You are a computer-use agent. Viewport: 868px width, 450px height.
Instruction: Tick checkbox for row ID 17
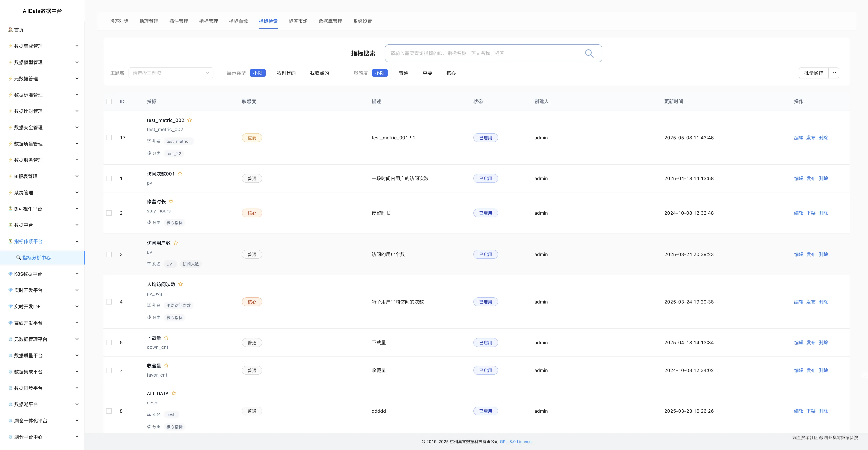point(109,138)
